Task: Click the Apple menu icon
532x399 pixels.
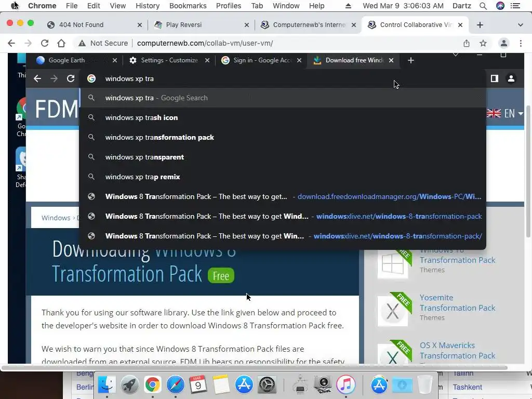Action: (x=15, y=6)
